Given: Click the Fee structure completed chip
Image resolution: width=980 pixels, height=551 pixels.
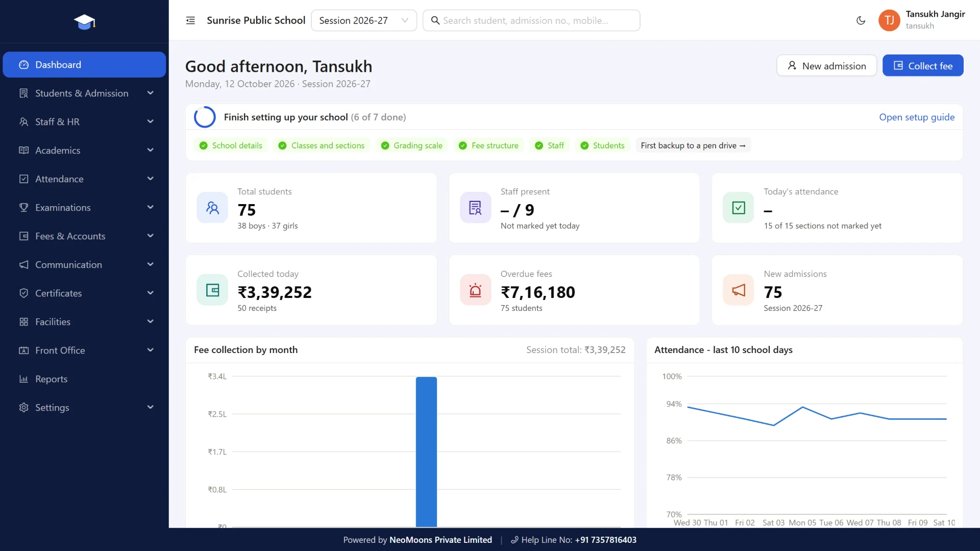Looking at the screenshot, I should coord(488,145).
